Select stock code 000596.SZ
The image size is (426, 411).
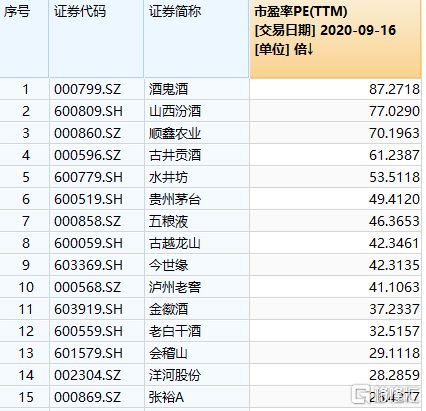pyautogui.click(x=87, y=155)
